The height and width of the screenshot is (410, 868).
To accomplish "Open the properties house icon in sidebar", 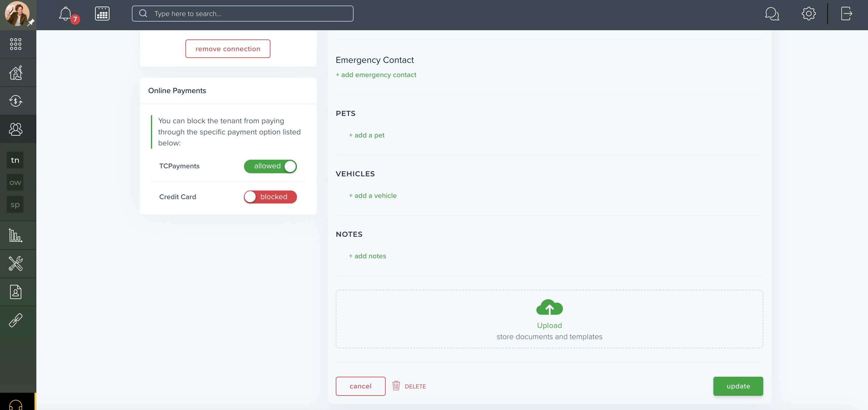I will (15, 72).
